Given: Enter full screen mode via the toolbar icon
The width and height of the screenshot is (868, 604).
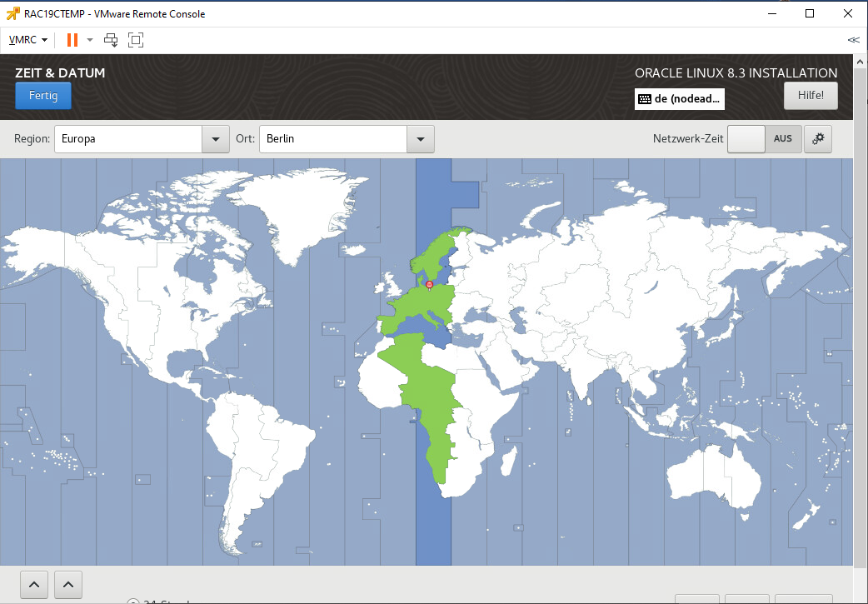Looking at the screenshot, I should pyautogui.click(x=136, y=39).
